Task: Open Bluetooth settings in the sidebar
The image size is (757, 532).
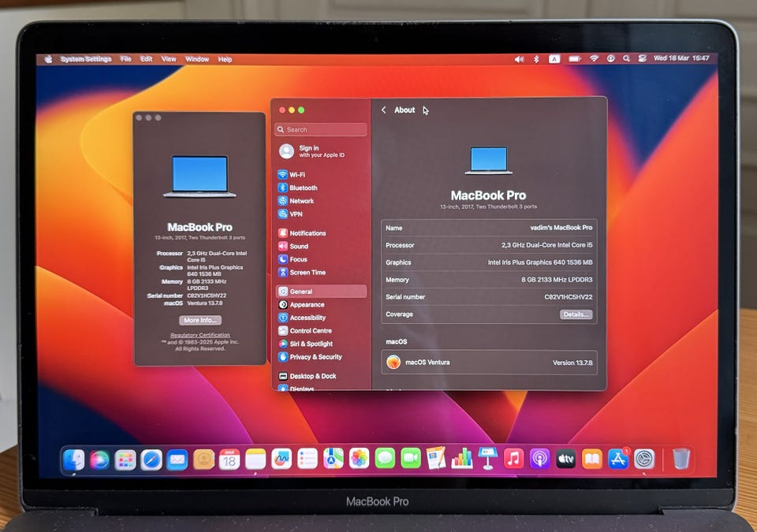Action: coord(298,188)
